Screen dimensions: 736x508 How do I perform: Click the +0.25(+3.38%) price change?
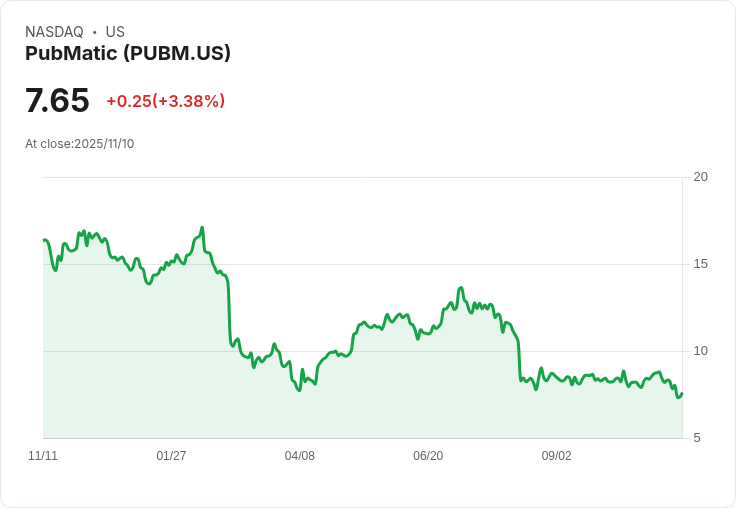tap(165, 101)
